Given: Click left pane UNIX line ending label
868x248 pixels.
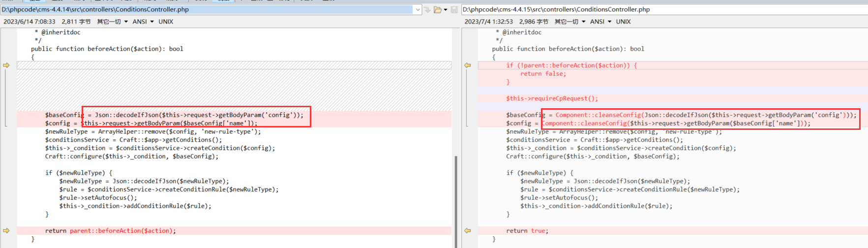Looking at the screenshot, I should 166,22.
